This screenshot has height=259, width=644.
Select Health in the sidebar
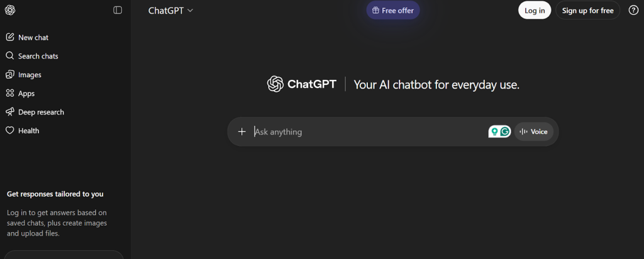pyautogui.click(x=28, y=131)
